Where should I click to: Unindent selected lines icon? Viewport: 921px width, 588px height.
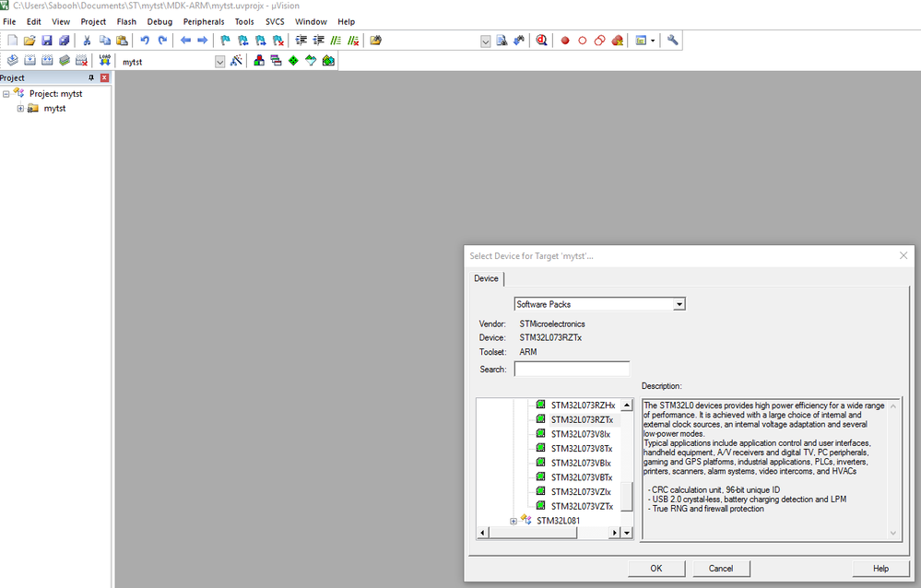click(x=318, y=41)
